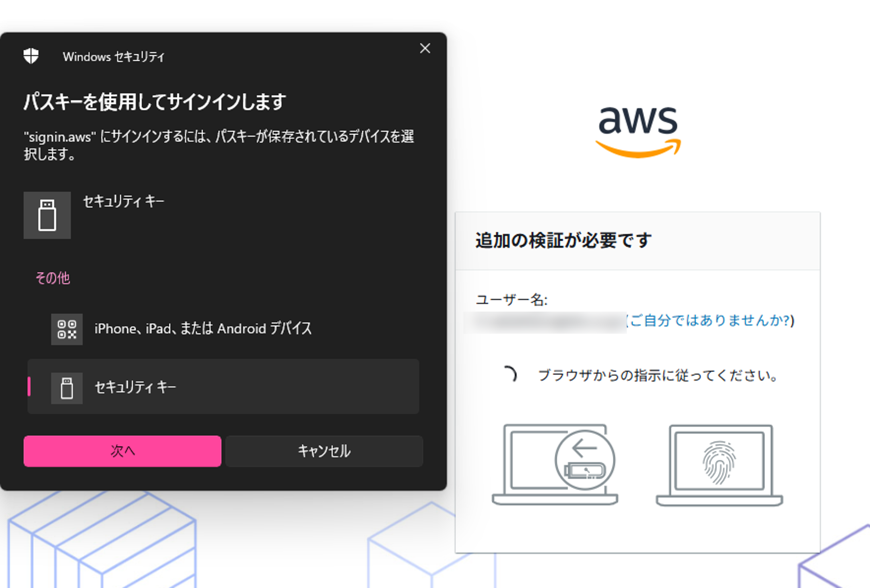
Task: Click the blurred username value
Action: (545, 322)
